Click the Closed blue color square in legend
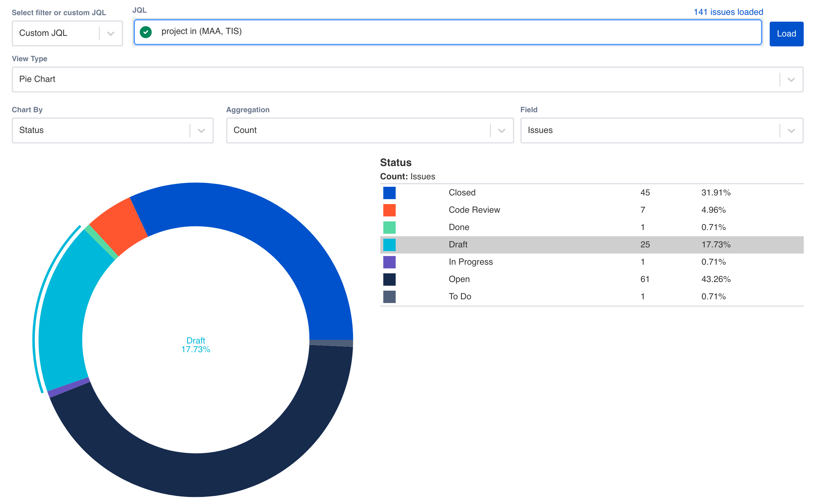The image size is (813, 504). coord(389,192)
